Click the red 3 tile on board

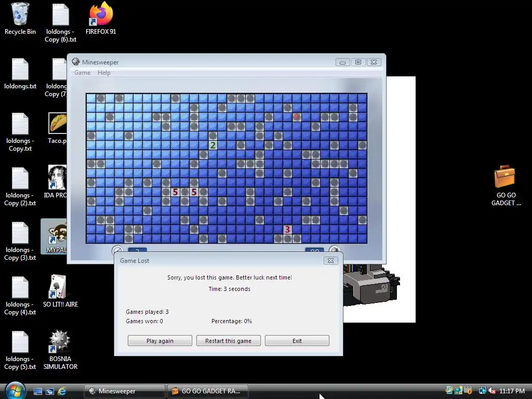coord(287,229)
